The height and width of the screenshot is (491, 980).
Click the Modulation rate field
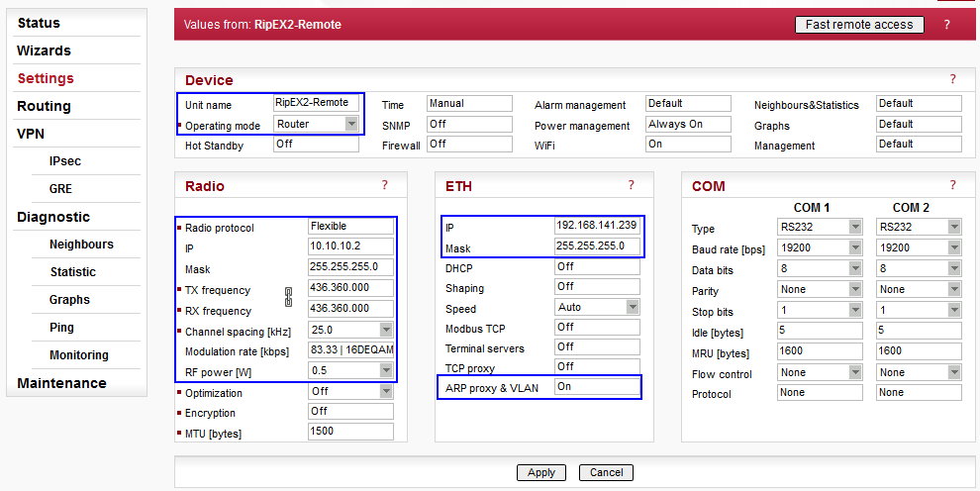point(351,349)
